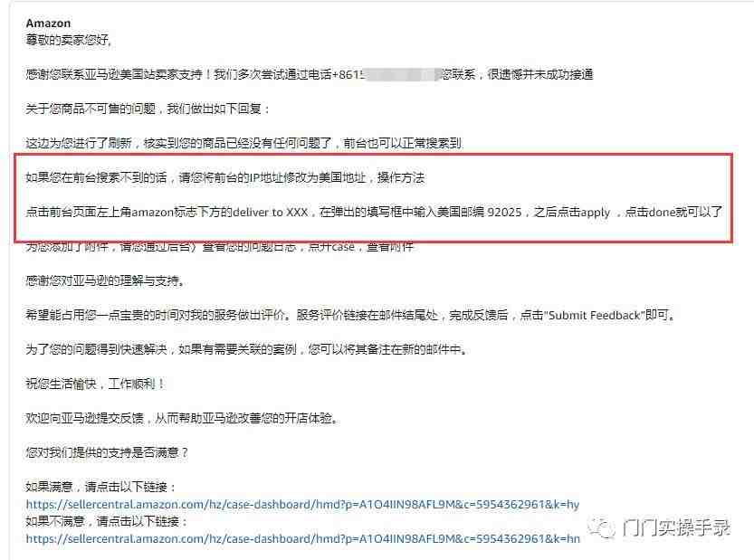
Task: Click the word apply in the highlighted instructions
Action: [x=596, y=213]
